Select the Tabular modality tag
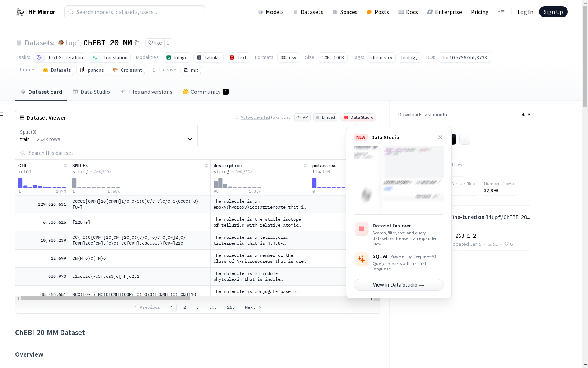 point(209,57)
